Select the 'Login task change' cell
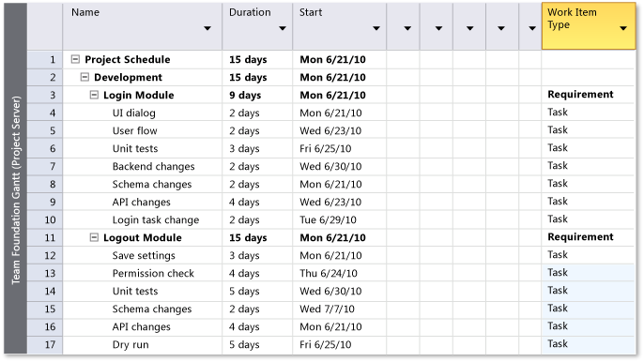Image resolution: width=644 pixels, height=362 pixels. 156,220
